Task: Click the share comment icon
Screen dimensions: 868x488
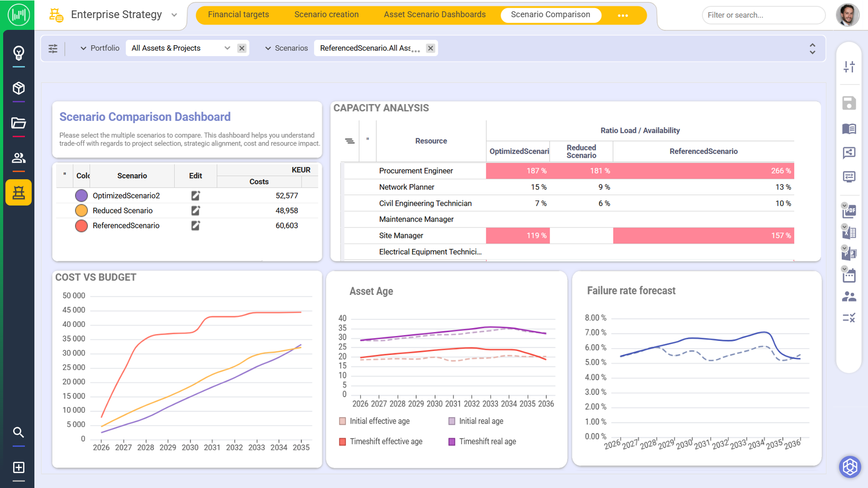Action: [849, 153]
